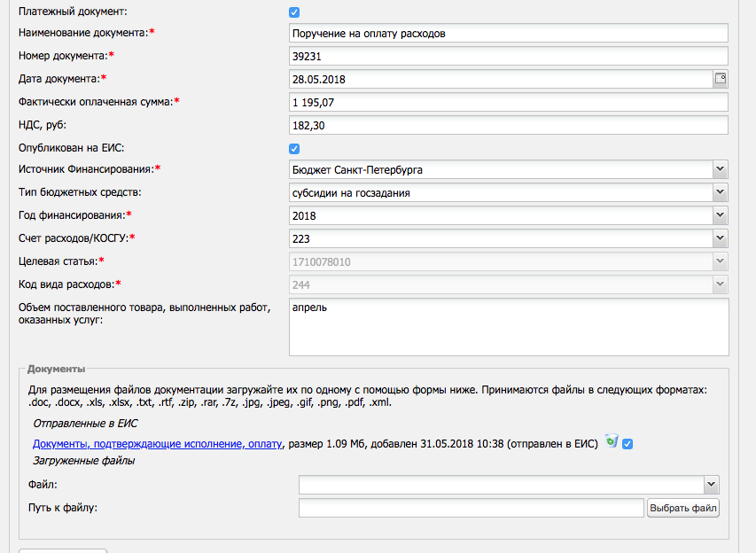
Task: Focus the Объем поставленного товара textarea
Action: [x=509, y=327]
